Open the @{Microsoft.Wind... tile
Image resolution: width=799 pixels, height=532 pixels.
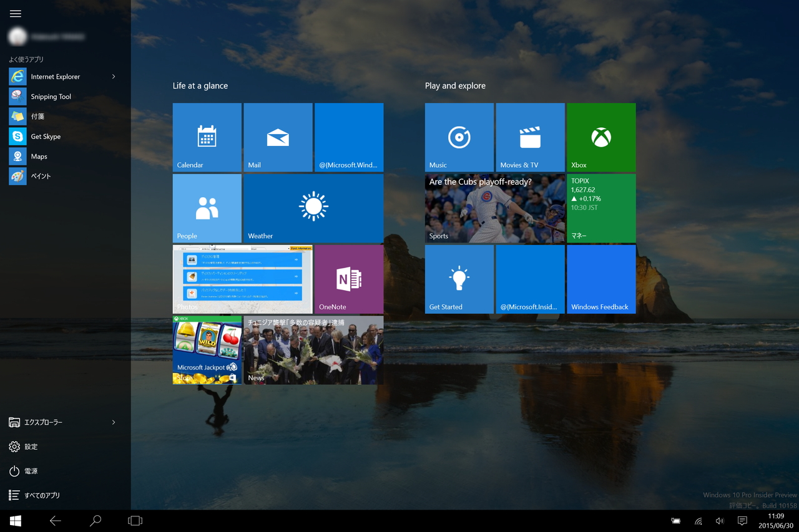click(x=349, y=137)
